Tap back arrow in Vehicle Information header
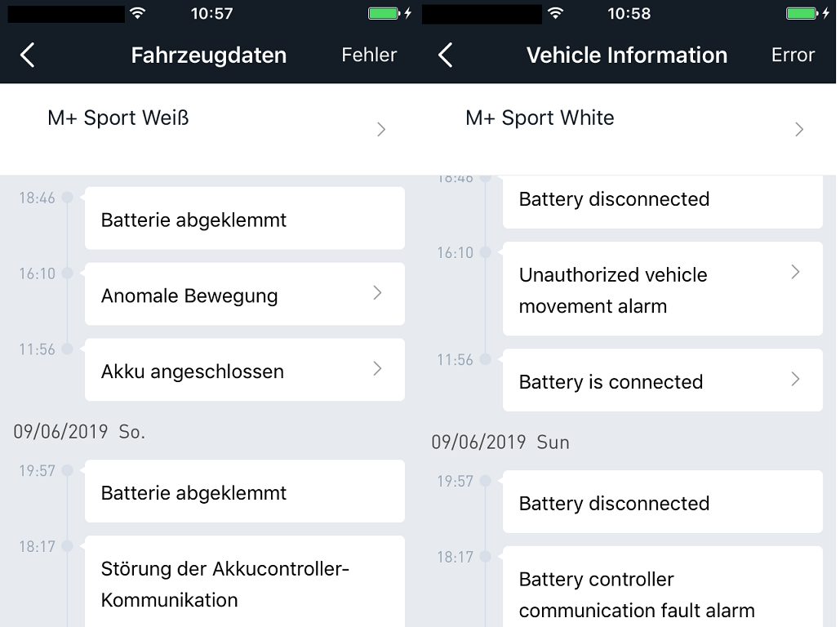Viewport: 840px width, 627px height. [446, 56]
